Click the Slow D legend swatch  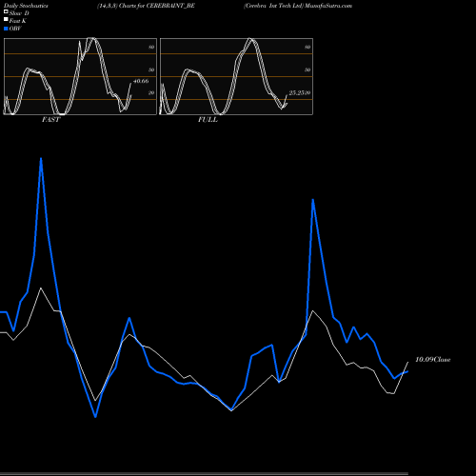pos(6,12)
